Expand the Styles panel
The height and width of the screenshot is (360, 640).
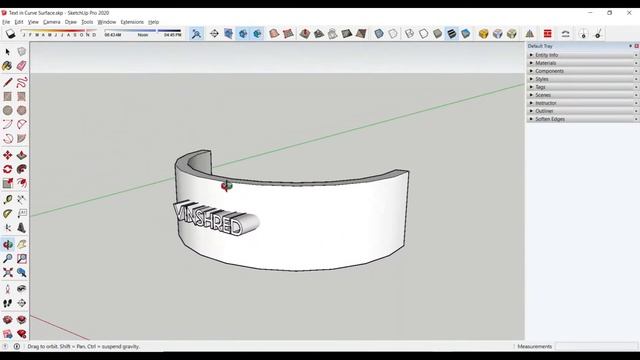[x=582, y=79]
